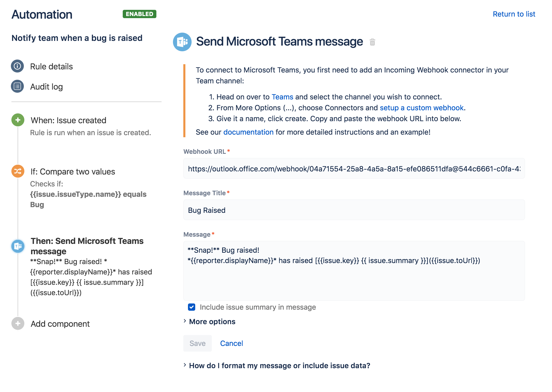
Task: Open the Audit log list icon
Action: (17, 86)
